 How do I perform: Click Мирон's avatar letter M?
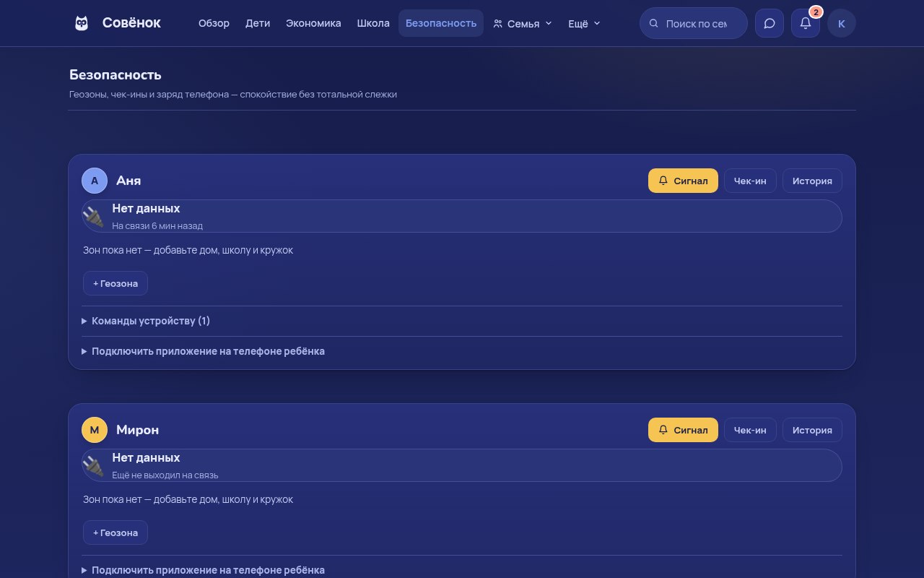[95, 430]
